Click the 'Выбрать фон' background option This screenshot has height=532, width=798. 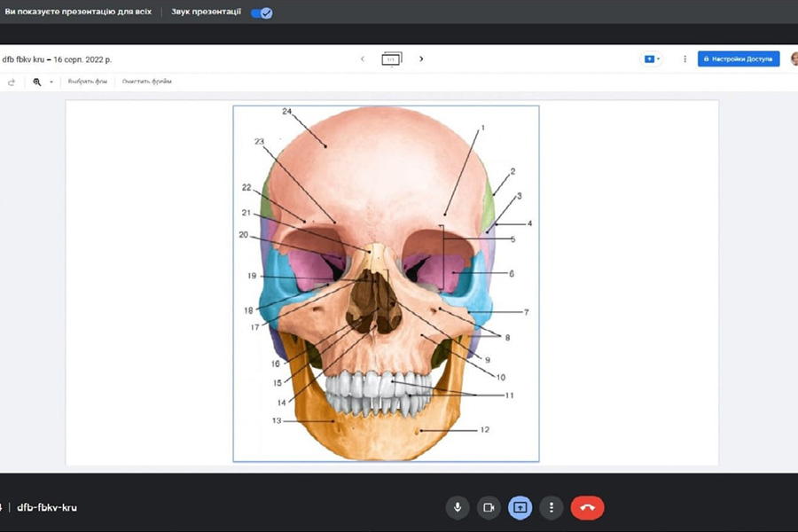[x=88, y=82]
